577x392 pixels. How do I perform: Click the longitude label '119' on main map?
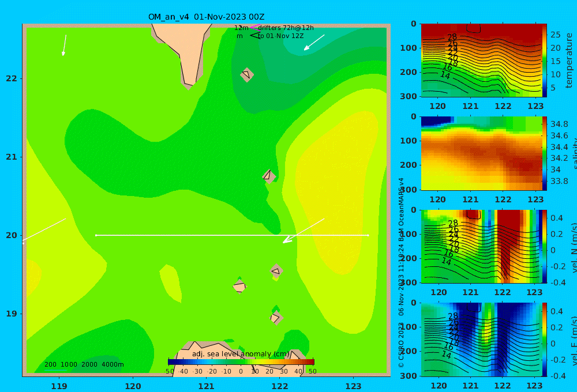click(59, 386)
